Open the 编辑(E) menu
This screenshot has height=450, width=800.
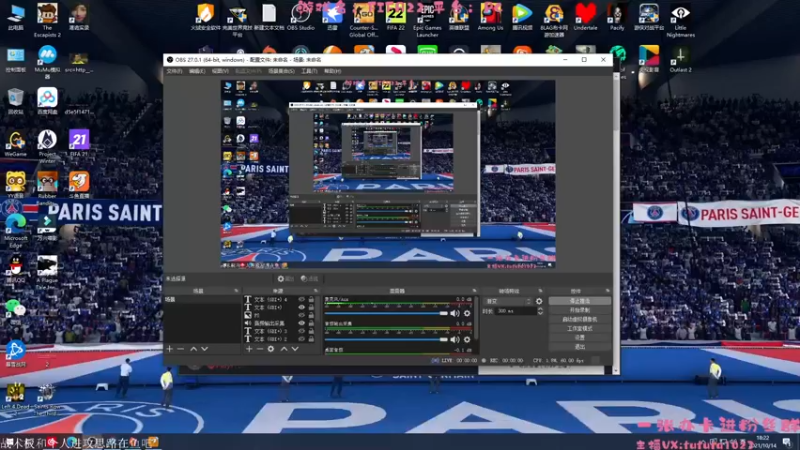(x=197, y=71)
